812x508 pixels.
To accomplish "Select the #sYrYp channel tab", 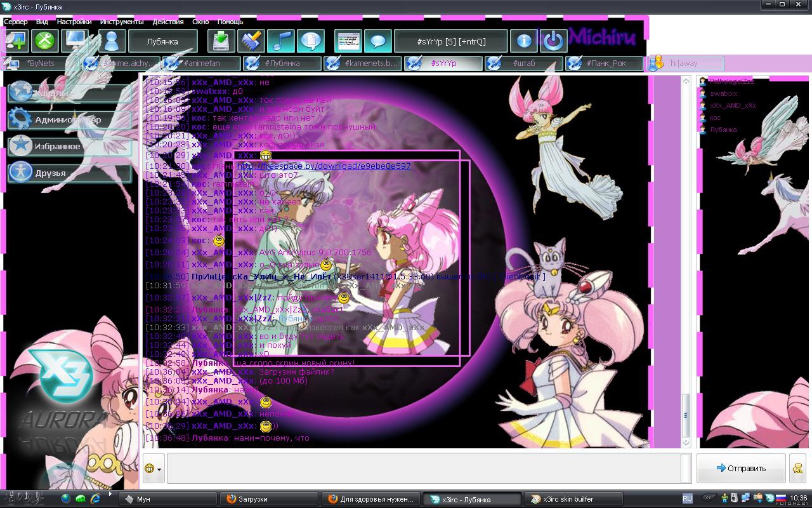I will [443, 63].
